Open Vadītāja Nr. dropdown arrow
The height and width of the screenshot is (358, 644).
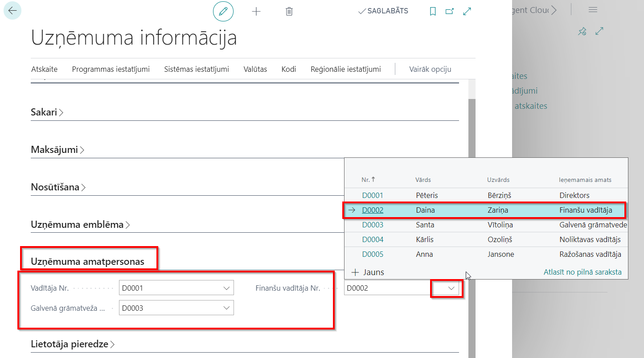[x=226, y=288]
